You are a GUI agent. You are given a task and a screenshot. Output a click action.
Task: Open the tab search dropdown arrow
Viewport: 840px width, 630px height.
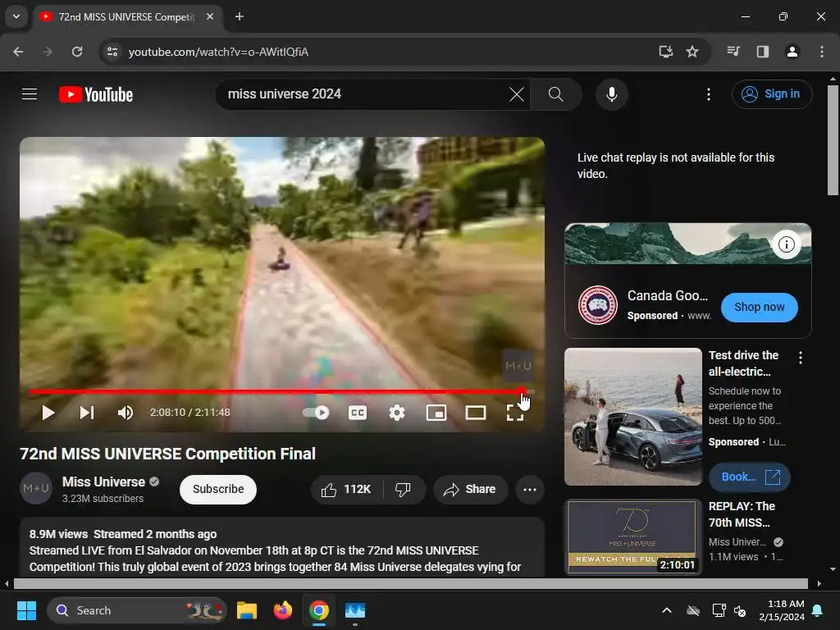point(16,16)
